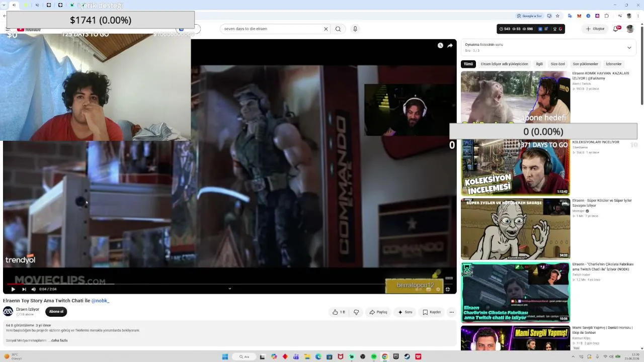Open the Süper İyiler ve Kötüler Savaşı thumbnail

click(515, 229)
